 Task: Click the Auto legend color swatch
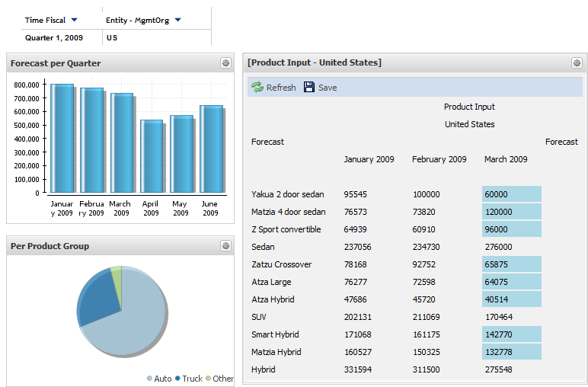pos(150,379)
